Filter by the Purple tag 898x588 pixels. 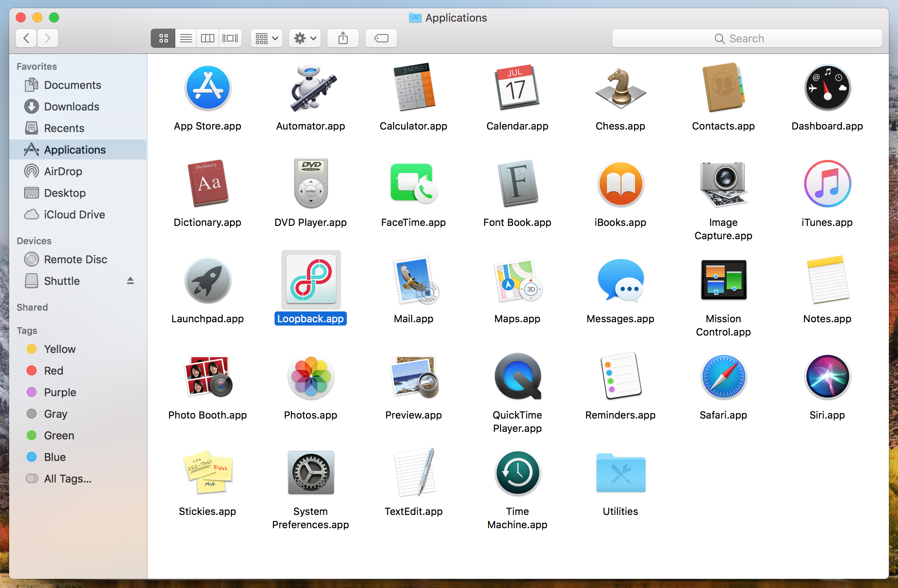coord(78,392)
